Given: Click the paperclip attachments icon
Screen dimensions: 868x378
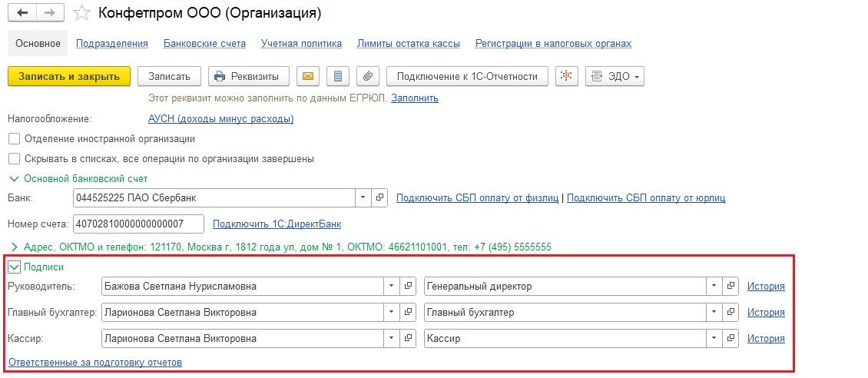Looking at the screenshot, I should pos(368,76).
